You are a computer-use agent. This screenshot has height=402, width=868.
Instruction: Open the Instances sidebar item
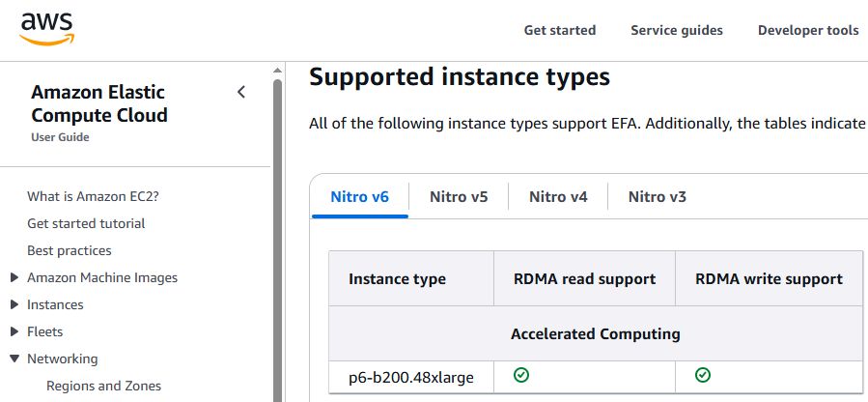(55, 304)
